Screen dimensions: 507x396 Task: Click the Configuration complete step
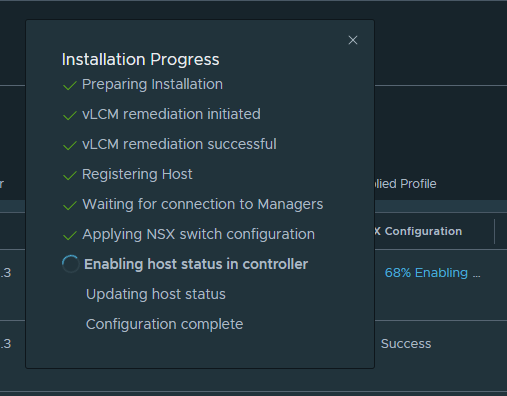point(164,324)
